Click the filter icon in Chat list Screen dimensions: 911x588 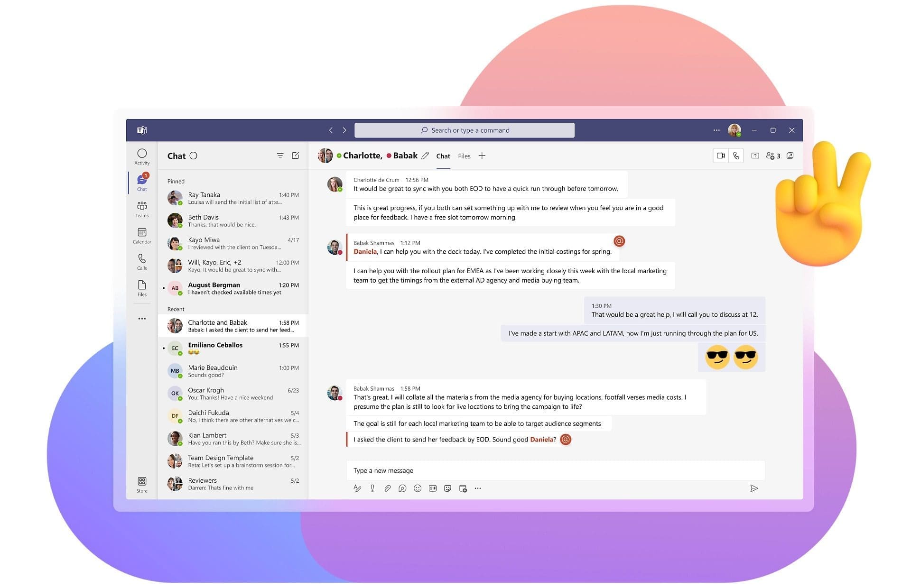pos(279,156)
